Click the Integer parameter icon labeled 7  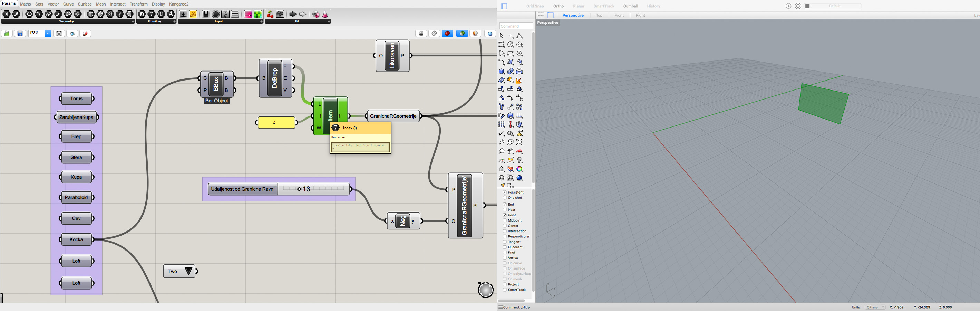coord(152,14)
